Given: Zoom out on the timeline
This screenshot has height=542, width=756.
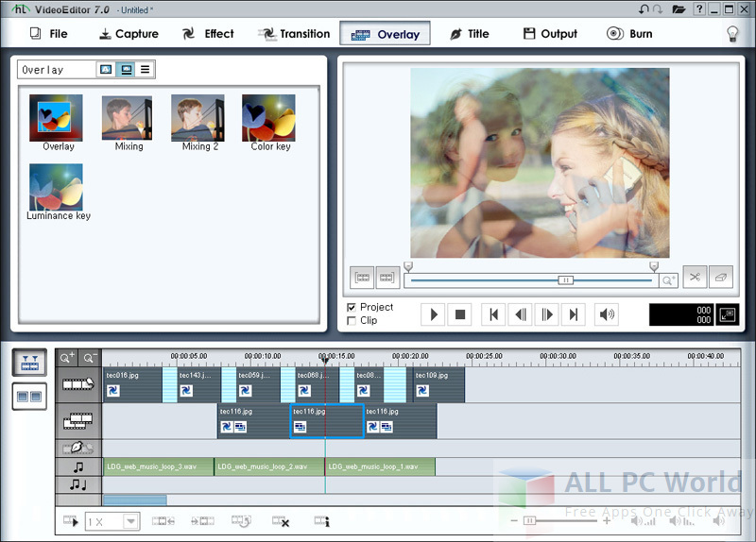Looking at the screenshot, I should pyautogui.click(x=90, y=358).
